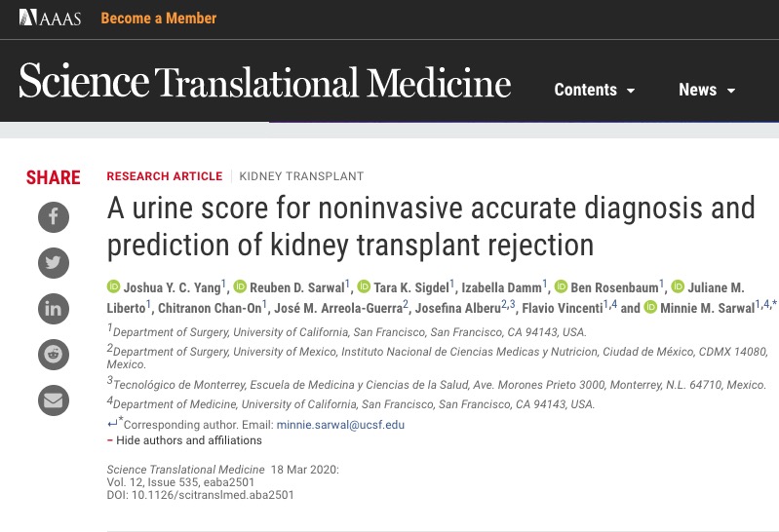Screen dimensions: 779x532
Task: Open Flavio Vincenti's author name
Action: pos(560,308)
